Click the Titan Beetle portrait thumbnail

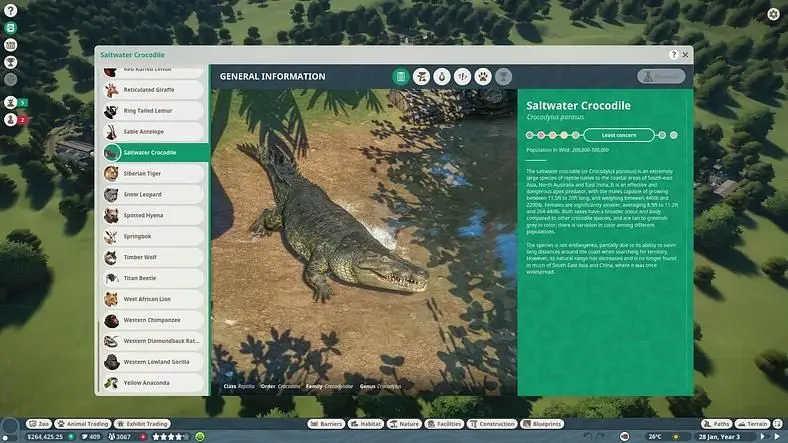(x=111, y=278)
